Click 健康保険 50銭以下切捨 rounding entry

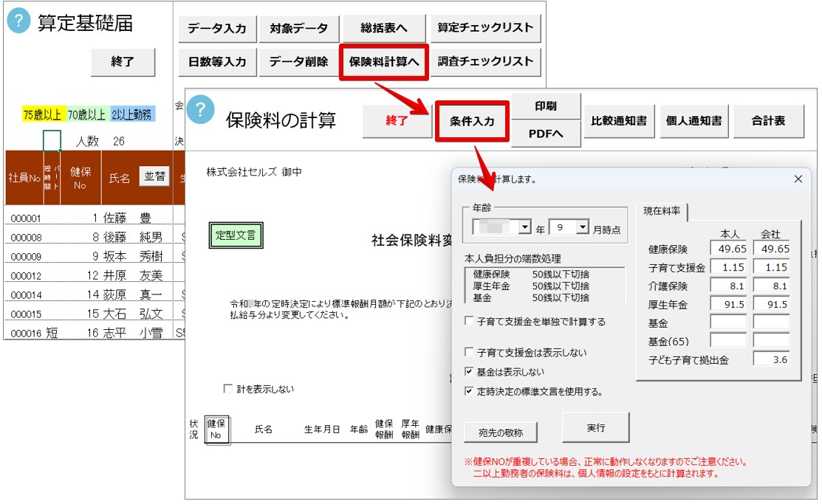[x=530, y=274]
